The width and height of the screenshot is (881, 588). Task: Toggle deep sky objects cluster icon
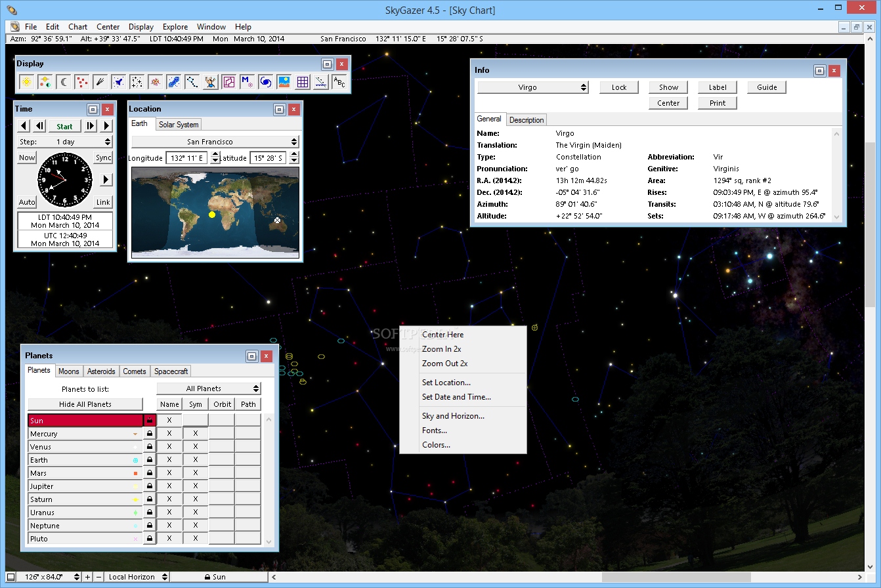(x=156, y=82)
